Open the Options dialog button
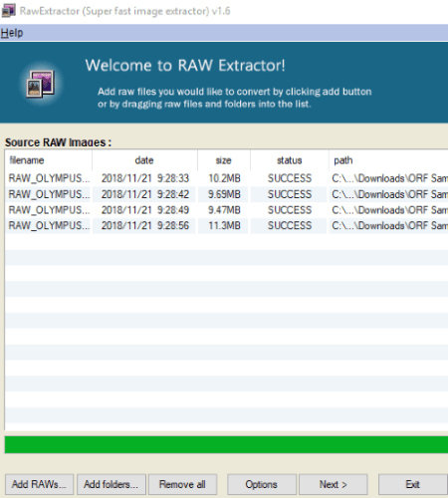Screen dimensions: 448x498 point(262,484)
